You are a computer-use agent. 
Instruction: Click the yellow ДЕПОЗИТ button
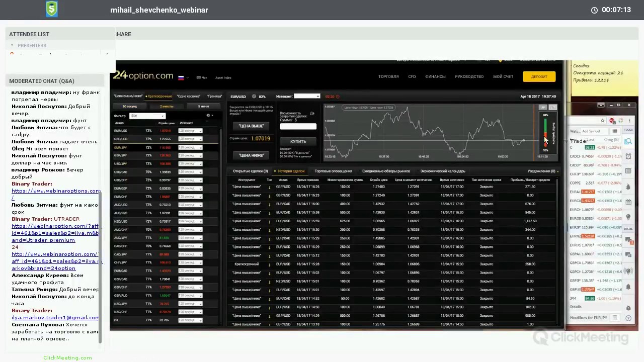point(539,76)
